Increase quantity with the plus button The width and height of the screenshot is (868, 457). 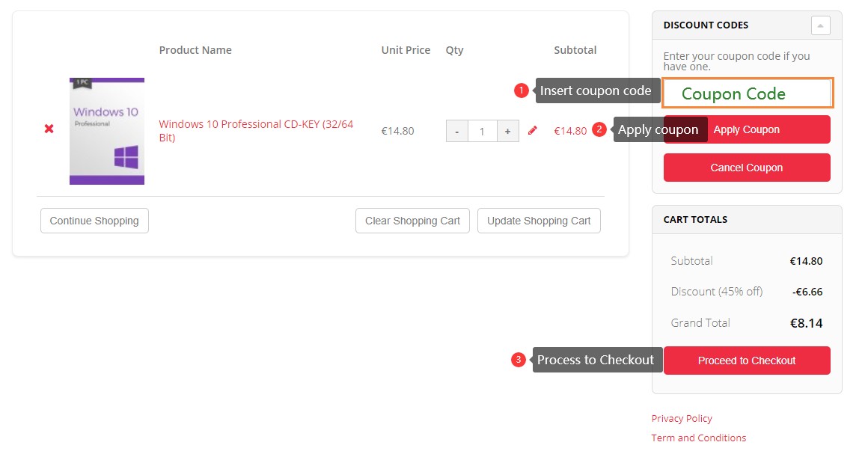507,131
